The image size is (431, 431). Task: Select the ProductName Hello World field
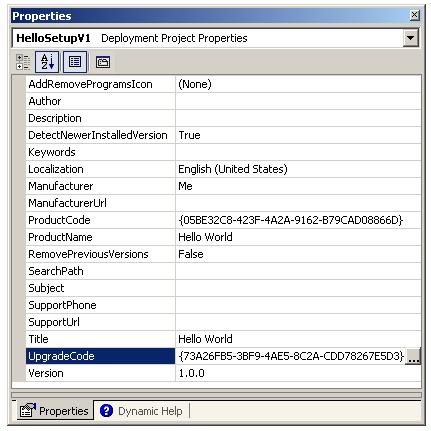[298, 237]
